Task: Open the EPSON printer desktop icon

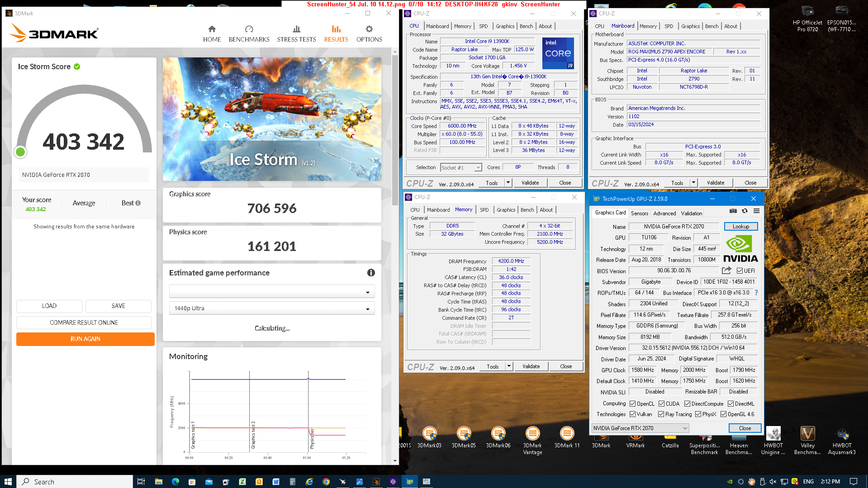Action: (842, 19)
